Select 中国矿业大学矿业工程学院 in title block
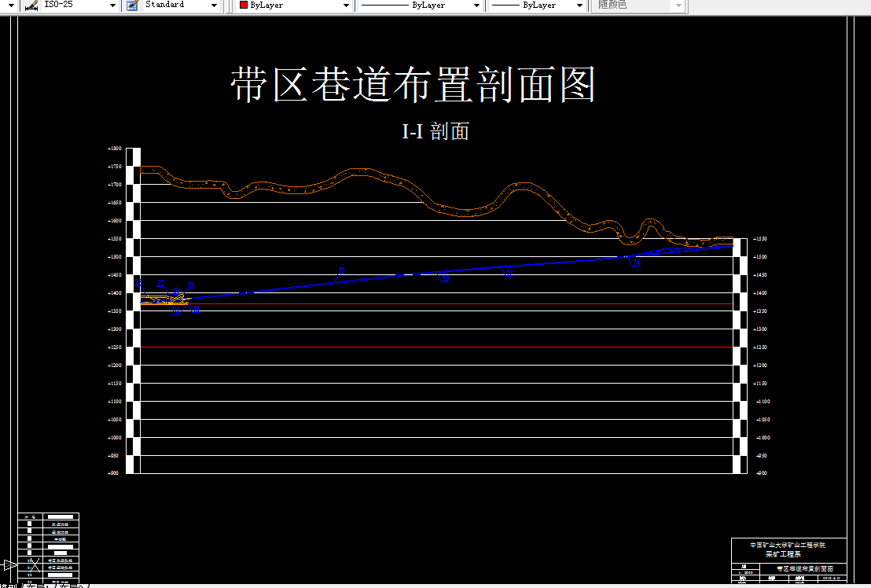Image resolution: width=871 pixels, height=588 pixels. pos(788,546)
